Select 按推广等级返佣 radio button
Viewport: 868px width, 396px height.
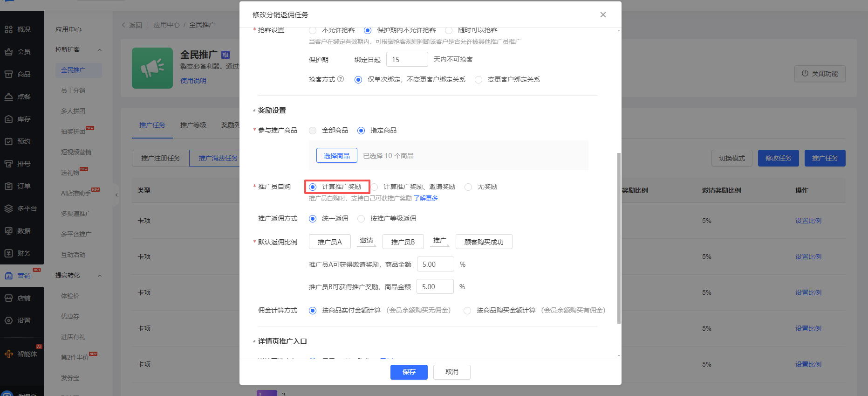click(361, 219)
